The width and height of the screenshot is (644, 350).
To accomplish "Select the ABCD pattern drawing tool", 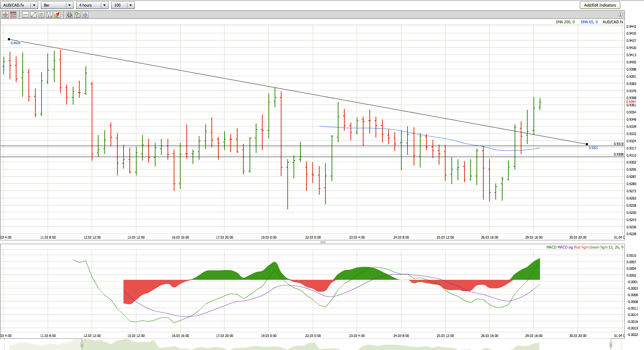I will pyautogui.click(x=49, y=15).
